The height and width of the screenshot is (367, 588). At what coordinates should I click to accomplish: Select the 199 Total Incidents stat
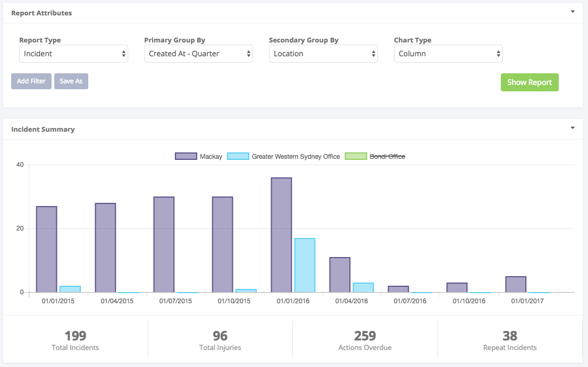tap(75, 340)
